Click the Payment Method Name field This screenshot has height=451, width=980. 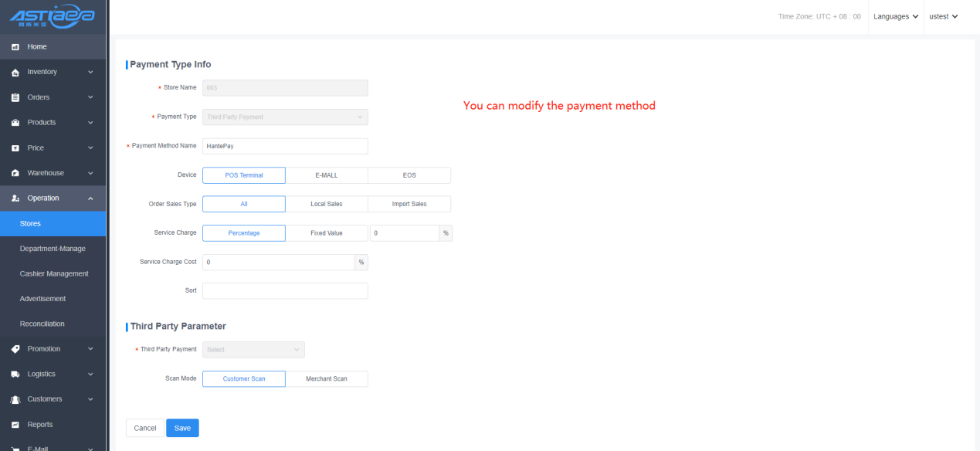(284, 146)
